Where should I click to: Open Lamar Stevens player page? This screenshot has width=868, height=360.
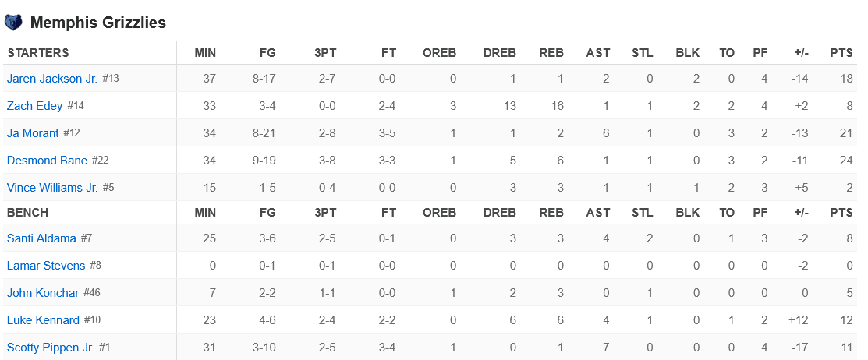(46, 266)
